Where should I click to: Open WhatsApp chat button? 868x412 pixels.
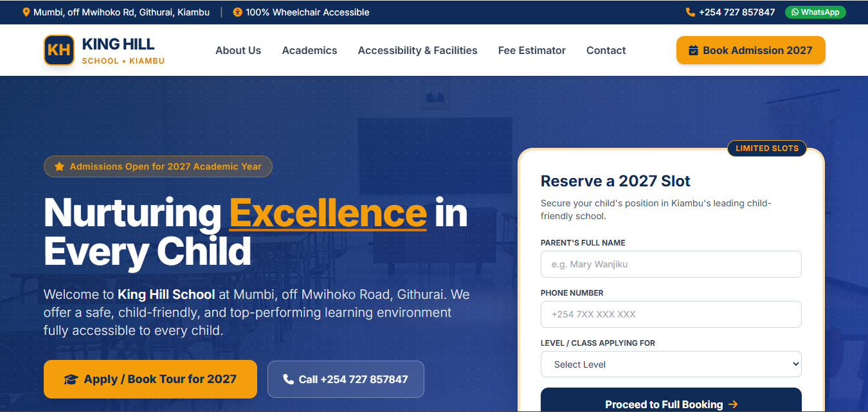click(x=815, y=12)
